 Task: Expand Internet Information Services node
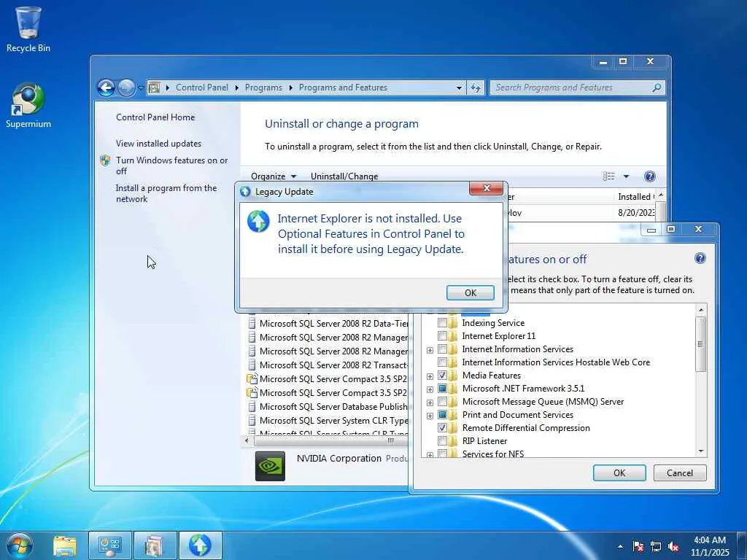[430, 350]
